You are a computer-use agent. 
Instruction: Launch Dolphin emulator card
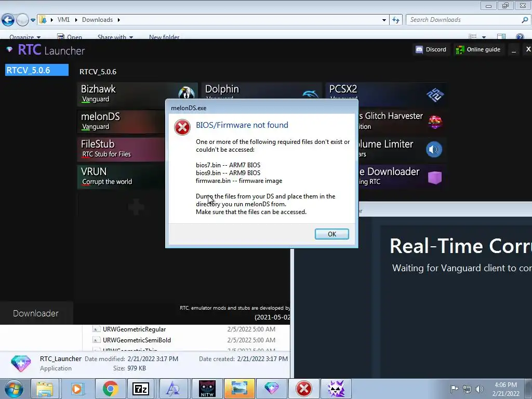(262, 91)
